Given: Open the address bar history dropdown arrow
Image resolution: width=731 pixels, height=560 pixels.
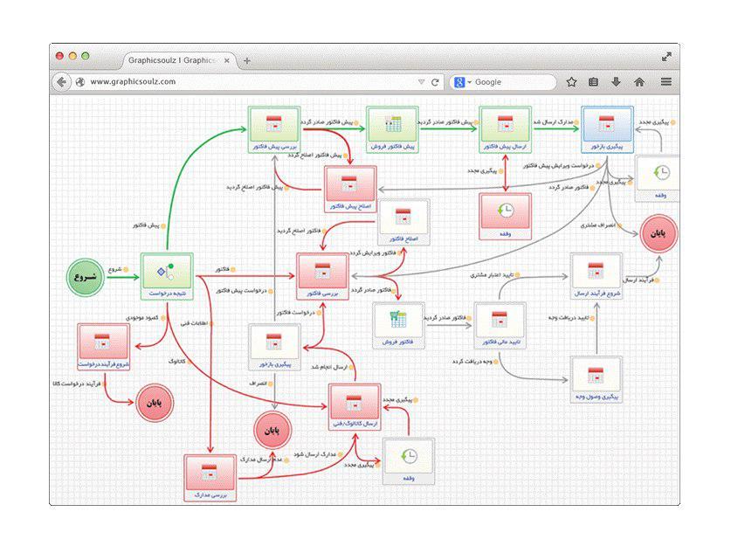Looking at the screenshot, I should click(x=422, y=82).
